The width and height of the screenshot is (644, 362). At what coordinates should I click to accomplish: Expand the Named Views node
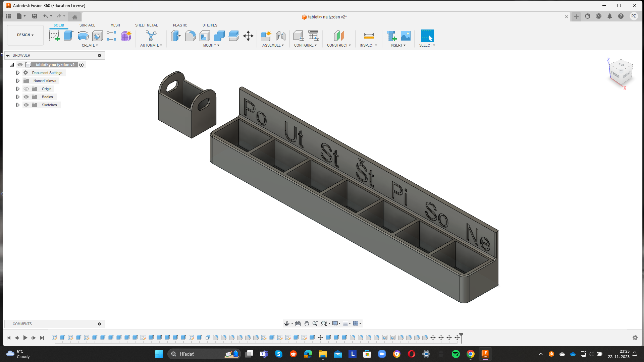tap(18, 81)
